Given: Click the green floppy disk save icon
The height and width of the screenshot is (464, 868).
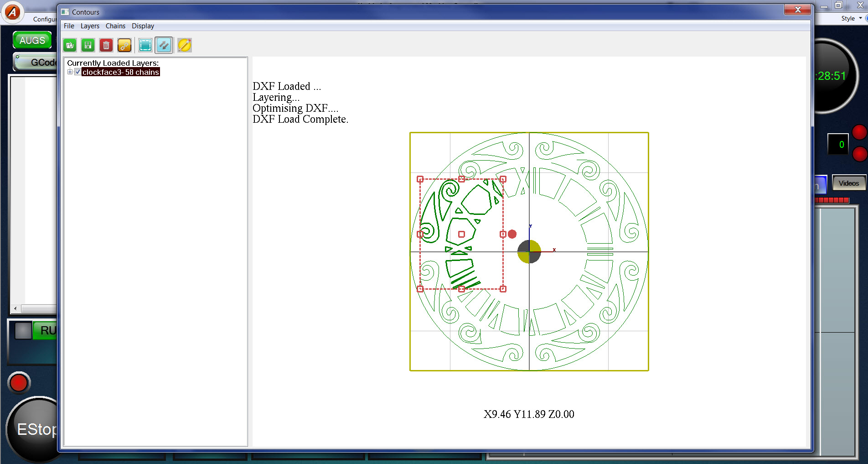Looking at the screenshot, I should tap(88, 45).
